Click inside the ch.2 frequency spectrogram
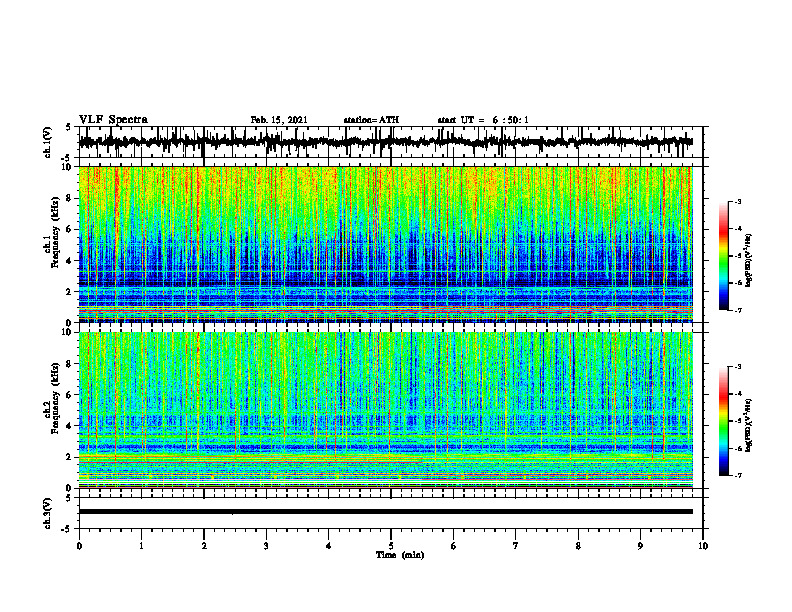This screenshot has height=612, width=792. pos(385,410)
